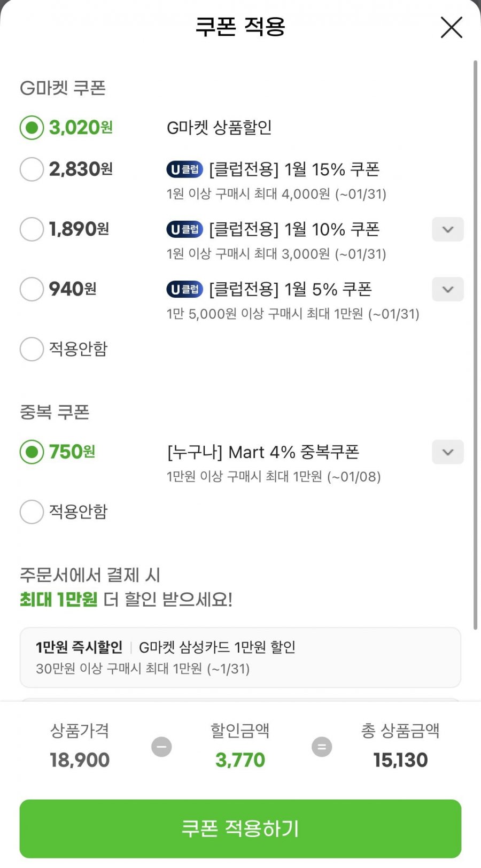The width and height of the screenshot is (481, 868).
Task: Open the G마켓 삼성카드 1만원 할인 offer
Action: [x=240, y=657]
